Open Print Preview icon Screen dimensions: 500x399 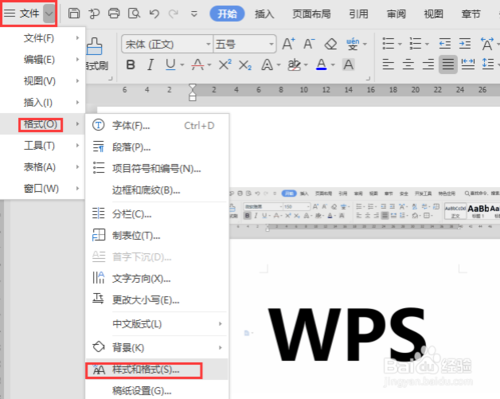(x=134, y=13)
